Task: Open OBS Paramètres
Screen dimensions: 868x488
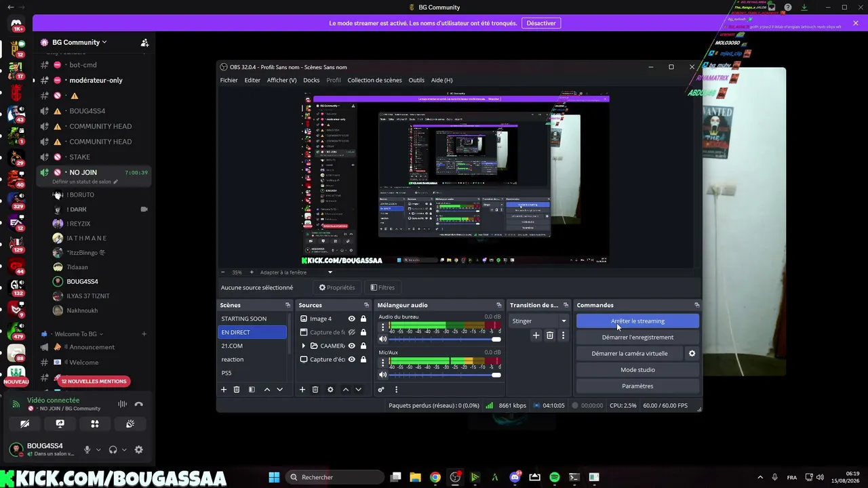Action: (x=637, y=386)
